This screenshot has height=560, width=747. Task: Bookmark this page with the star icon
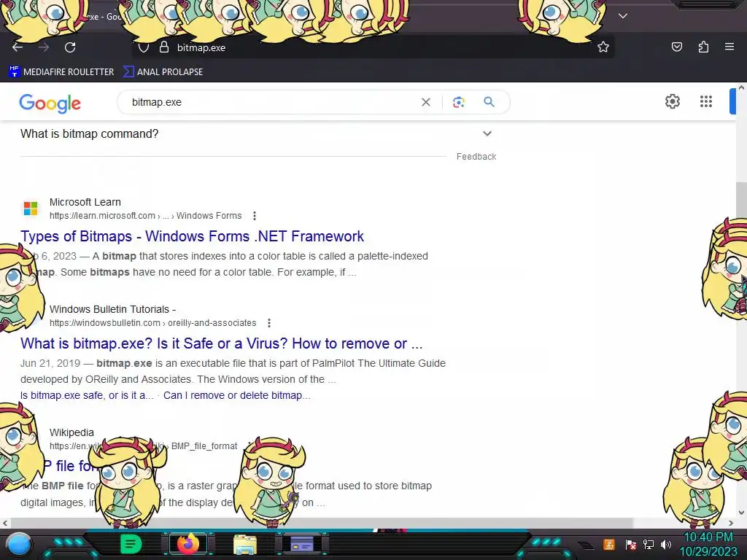pos(603,47)
